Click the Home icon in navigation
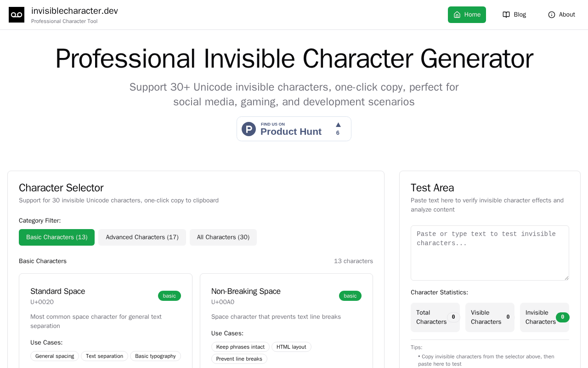The height and width of the screenshot is (368, 588). [x=457, y=15]
